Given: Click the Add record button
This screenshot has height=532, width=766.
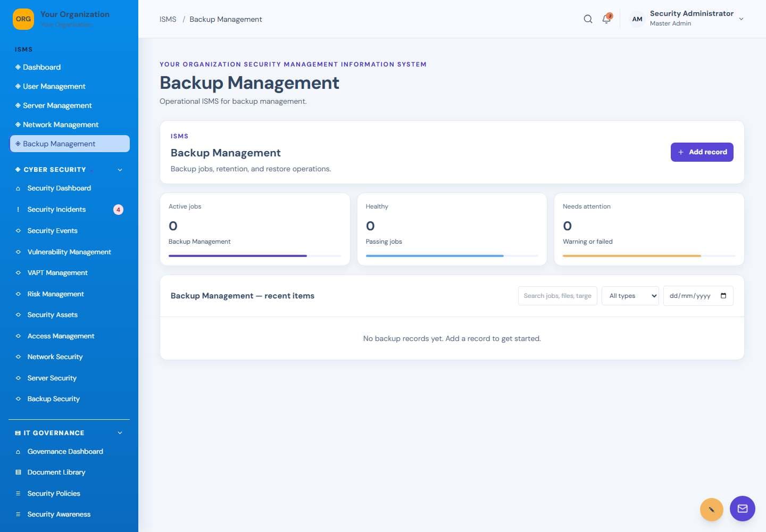Looking at the screenshot, I should [x=702, y=152].
